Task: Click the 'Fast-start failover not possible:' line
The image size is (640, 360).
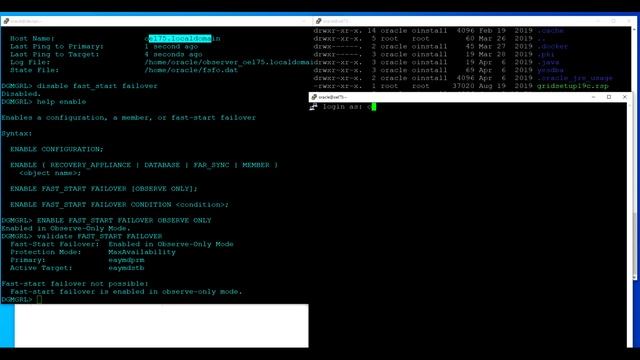Action: click(75, 284)
